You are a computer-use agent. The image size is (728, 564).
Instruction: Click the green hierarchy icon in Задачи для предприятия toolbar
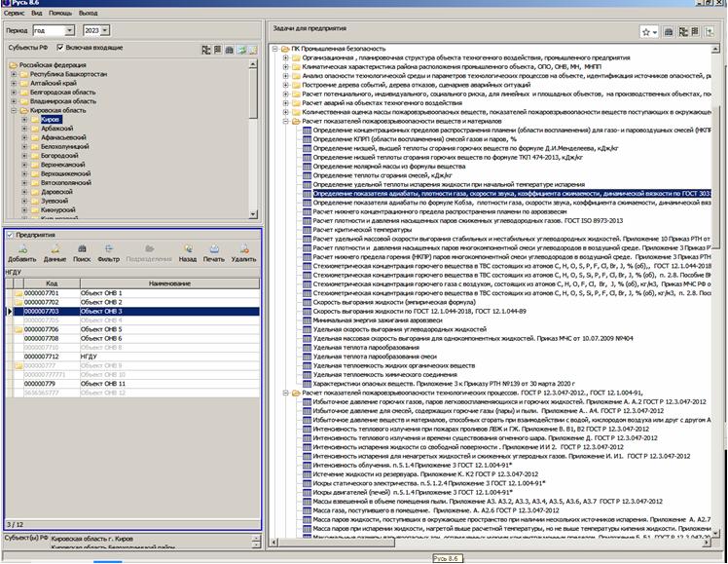710,32
